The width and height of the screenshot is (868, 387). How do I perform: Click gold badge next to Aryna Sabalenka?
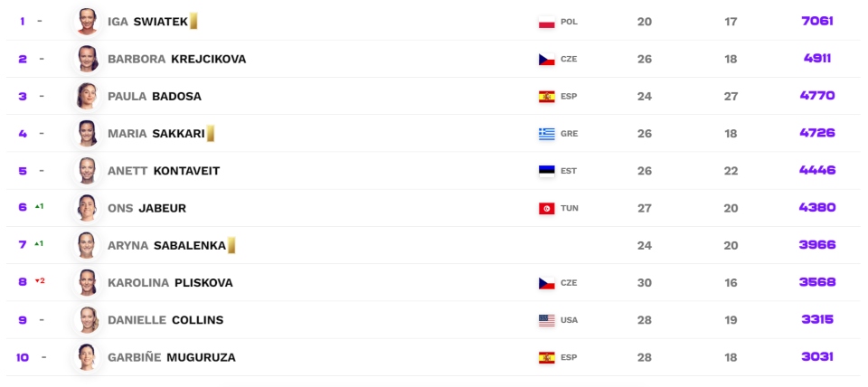[231, 245]
